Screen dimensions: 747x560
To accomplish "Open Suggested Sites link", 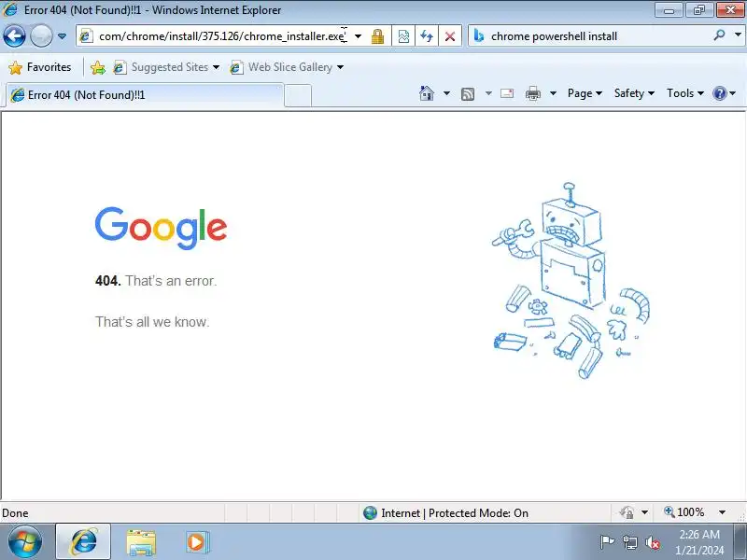I will tap(161, 67).
